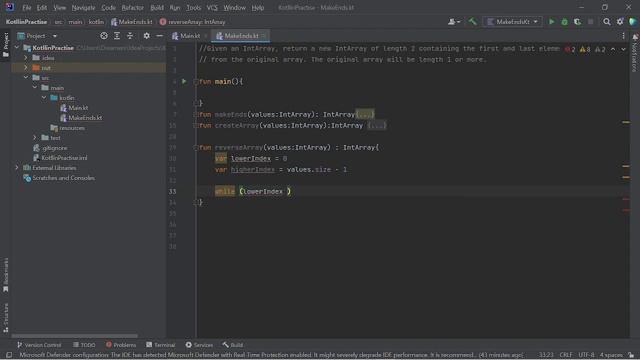Build project with the hammer icon
Viewport: 640px width, 360px height.
(x=473, y=22)
